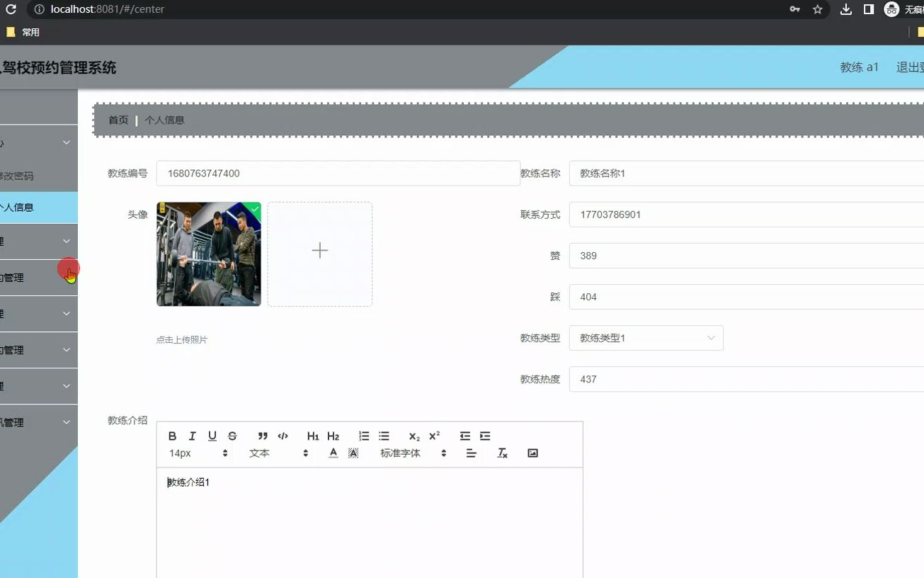Clear text formatting with the Tx icon
This screenshot has width=924, height=578.
pyautogui.click(x=502, y=453)
